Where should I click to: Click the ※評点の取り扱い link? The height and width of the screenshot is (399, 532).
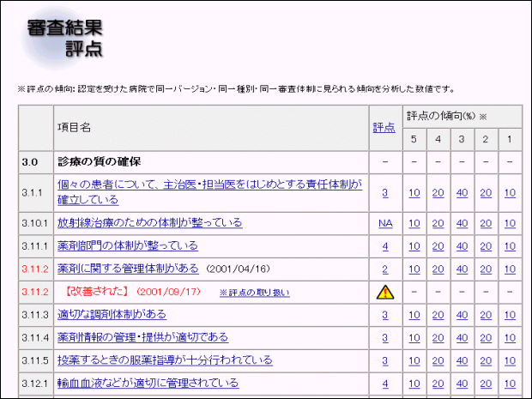click(254, 293)
